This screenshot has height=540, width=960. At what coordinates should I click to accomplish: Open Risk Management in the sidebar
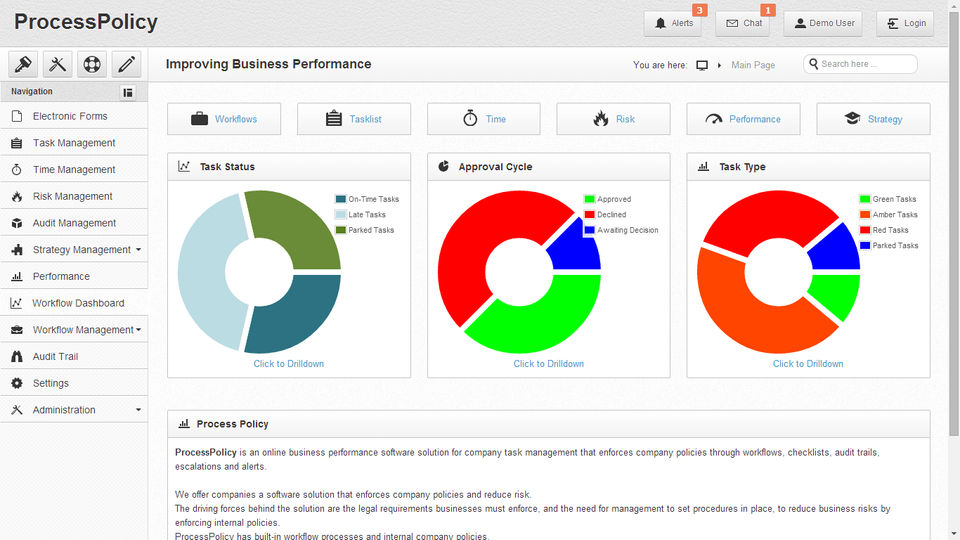click(x=73, y=196)
